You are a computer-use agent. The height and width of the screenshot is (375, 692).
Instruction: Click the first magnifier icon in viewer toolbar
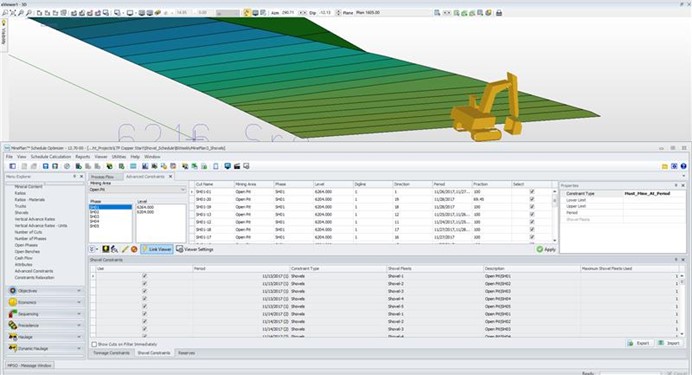[5, 13]
